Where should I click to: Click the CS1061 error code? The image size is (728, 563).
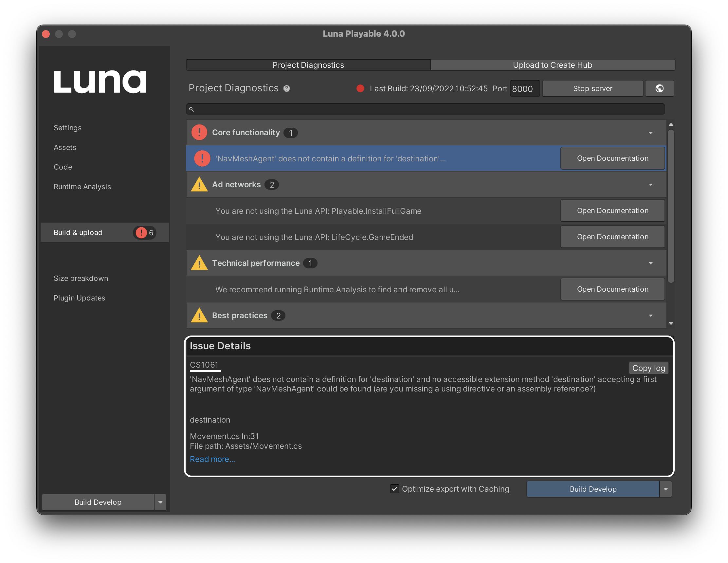pyautogui.click(x=204, y=365)
